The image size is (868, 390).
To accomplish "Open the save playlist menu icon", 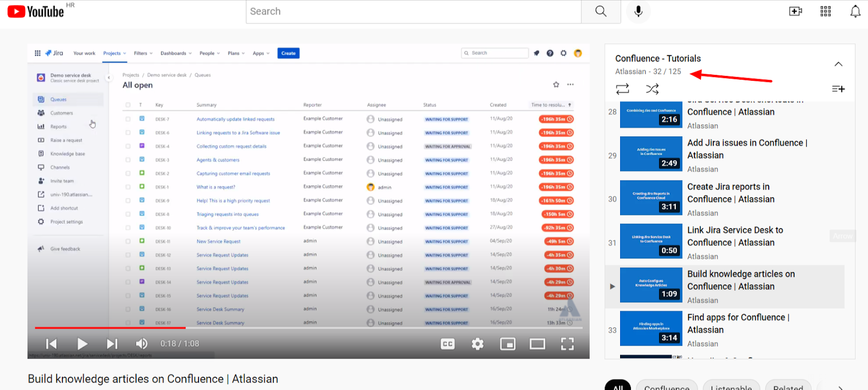I will coord(838,88).
